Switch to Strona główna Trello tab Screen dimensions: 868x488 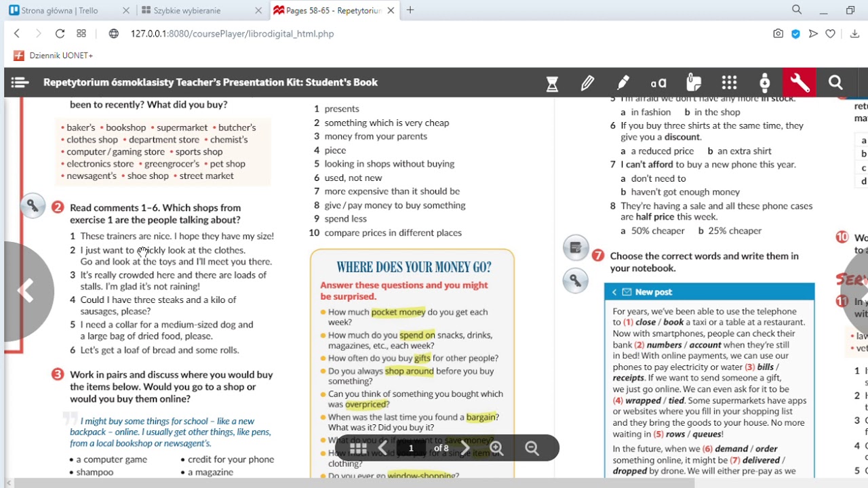(x=61, y=11)
